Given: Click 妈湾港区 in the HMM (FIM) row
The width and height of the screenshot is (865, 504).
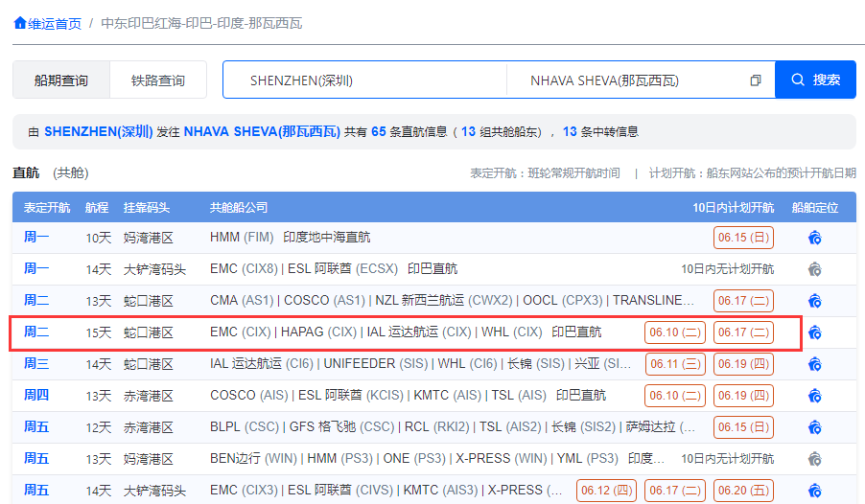Looking at the screenshot, I should click(x=149, y=238).
